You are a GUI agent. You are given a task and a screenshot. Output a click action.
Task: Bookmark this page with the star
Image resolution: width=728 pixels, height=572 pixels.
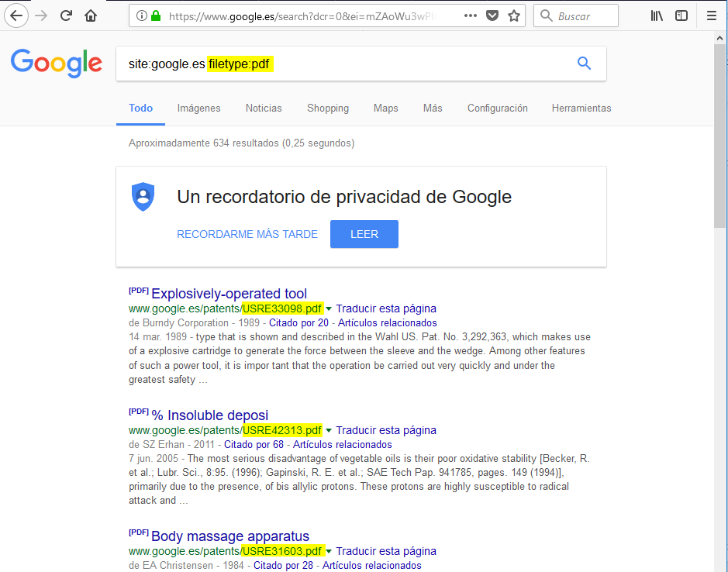tap(514, 16)
